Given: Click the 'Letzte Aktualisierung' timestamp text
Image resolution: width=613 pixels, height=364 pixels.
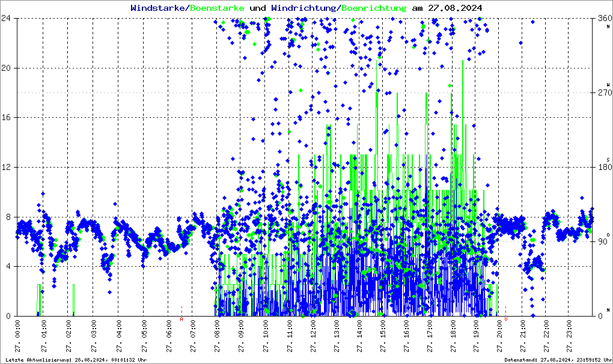Looking at the screenshot, I should (76, 360).
